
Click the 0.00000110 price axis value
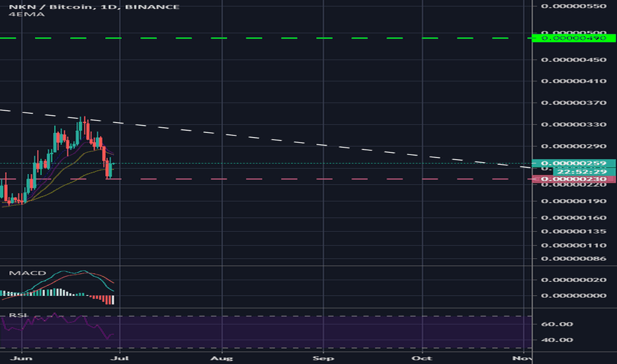coord(573,245)
